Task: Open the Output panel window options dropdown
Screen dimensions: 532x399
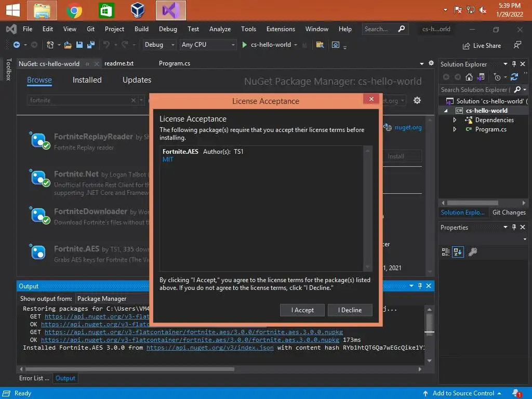Action: click(411, 286)
